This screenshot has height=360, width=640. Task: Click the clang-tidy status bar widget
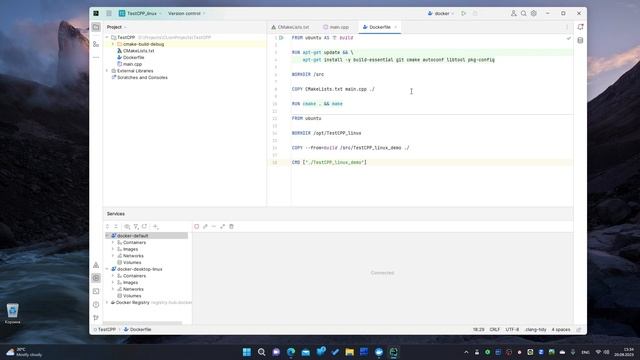pos(536,329)
